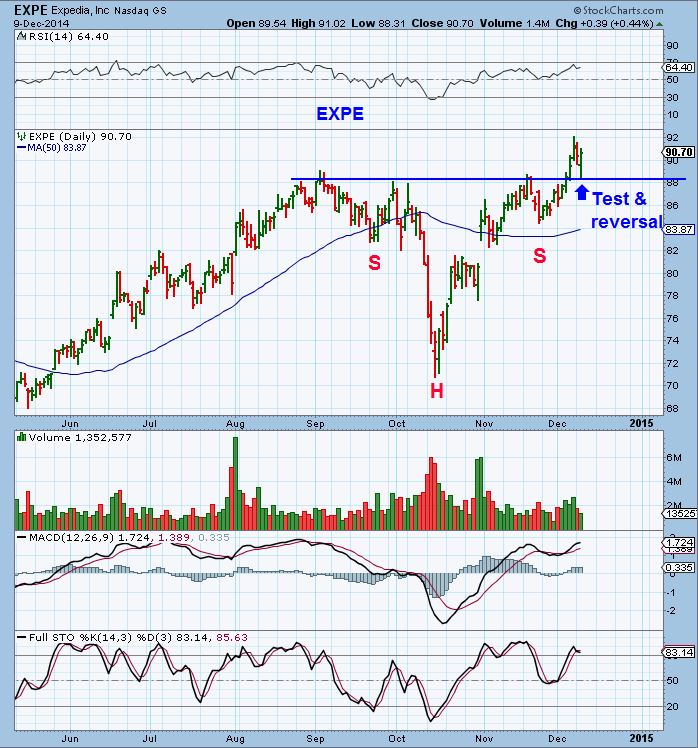698x748 pixels.
Task: Click the red 'H' head annotation
Action: coord(437,391)
